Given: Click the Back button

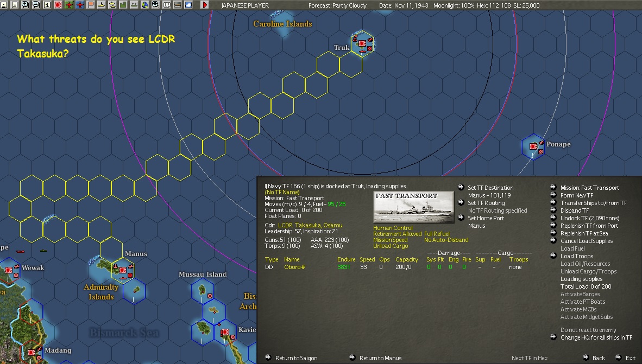Looking at the screenshot, I should 599,358.
